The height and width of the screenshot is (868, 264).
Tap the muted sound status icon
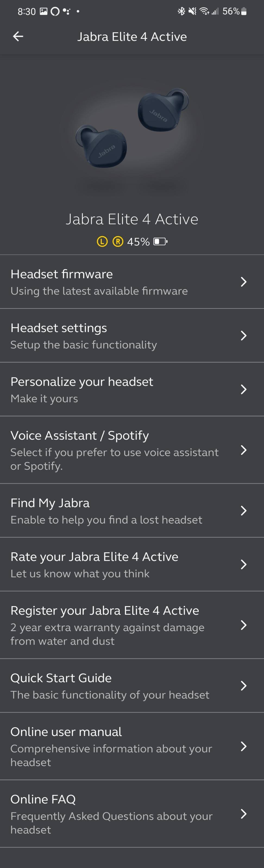(x=192, y=11)
